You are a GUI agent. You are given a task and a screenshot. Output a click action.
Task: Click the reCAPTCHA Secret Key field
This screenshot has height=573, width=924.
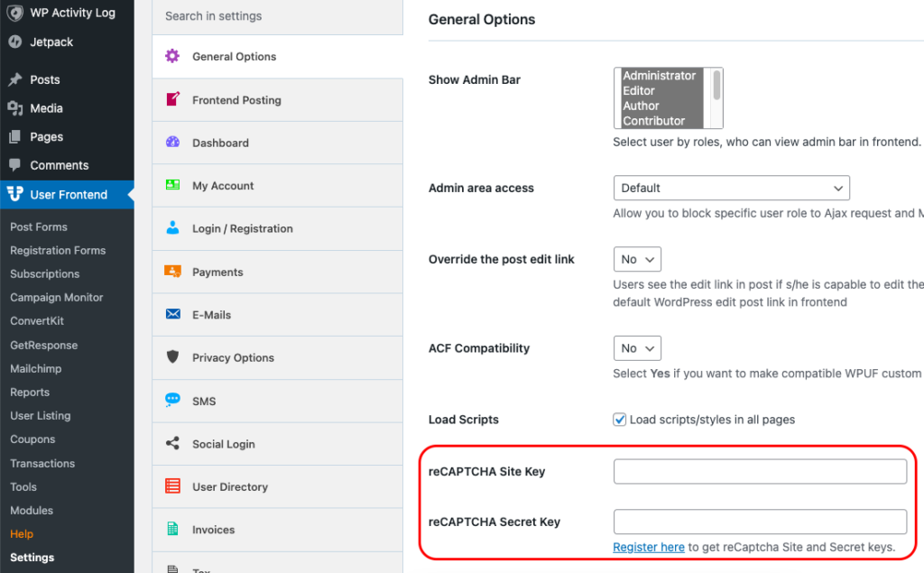pos(760,522)
